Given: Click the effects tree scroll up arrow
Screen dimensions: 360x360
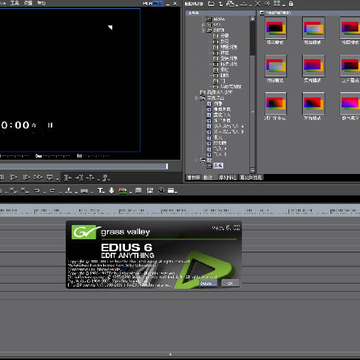Looking at the screenshot, I should coord(252,19).
